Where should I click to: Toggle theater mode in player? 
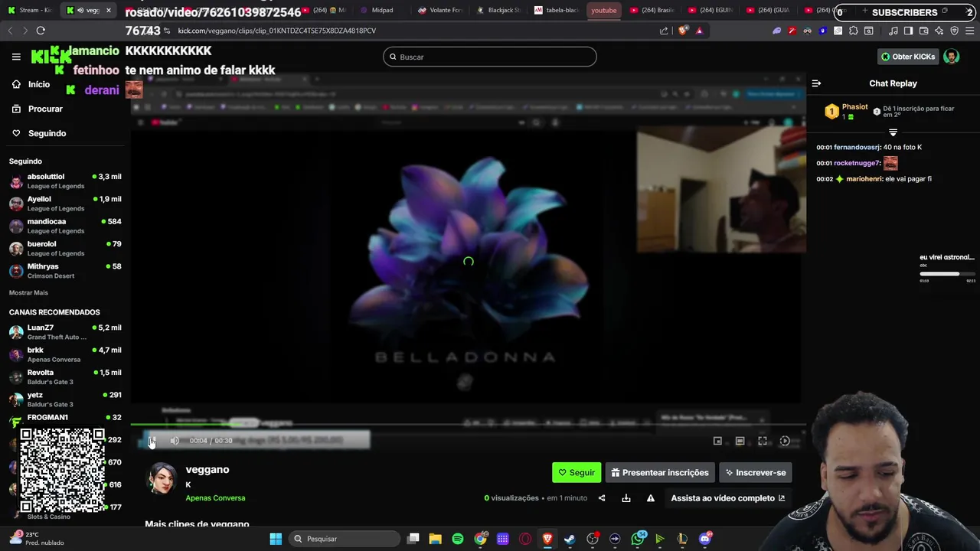[x=740, y=441]
